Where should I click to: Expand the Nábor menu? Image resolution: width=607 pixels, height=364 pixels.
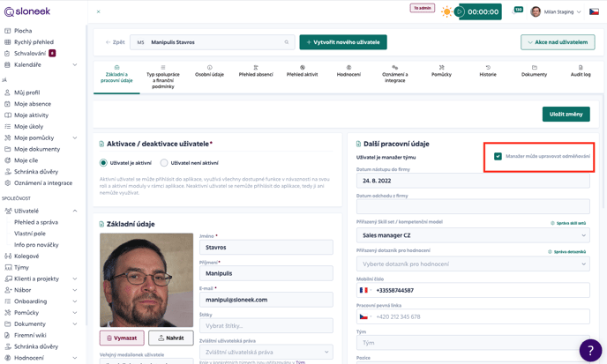click(75, 290)
